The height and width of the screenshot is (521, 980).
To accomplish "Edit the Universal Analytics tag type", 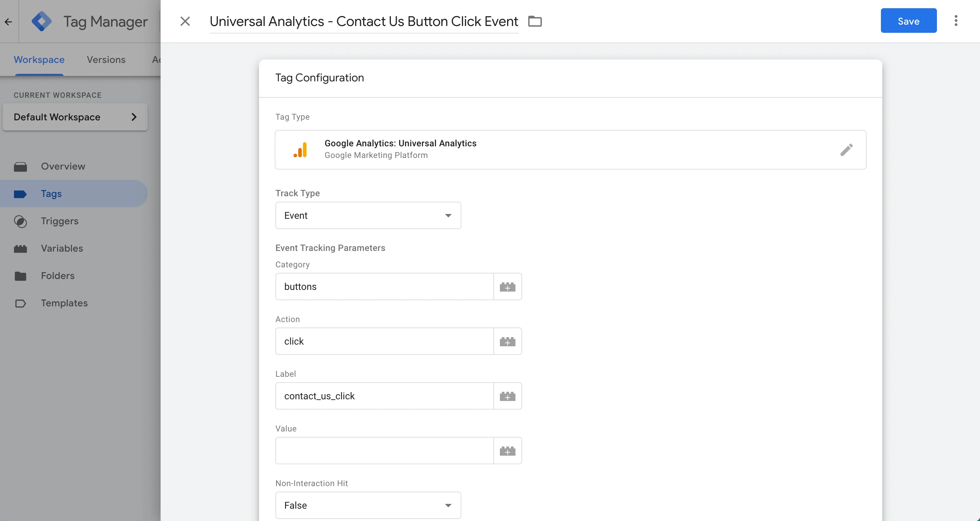I will click(x=847, y=149).
